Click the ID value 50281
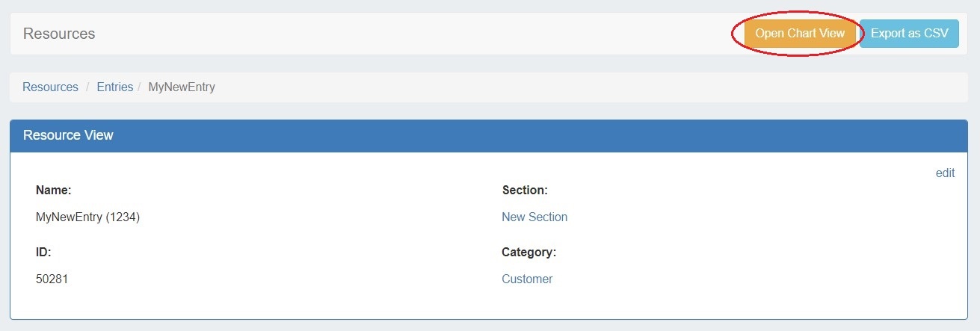Screen dimensions: 980x331 pos(52,279)
